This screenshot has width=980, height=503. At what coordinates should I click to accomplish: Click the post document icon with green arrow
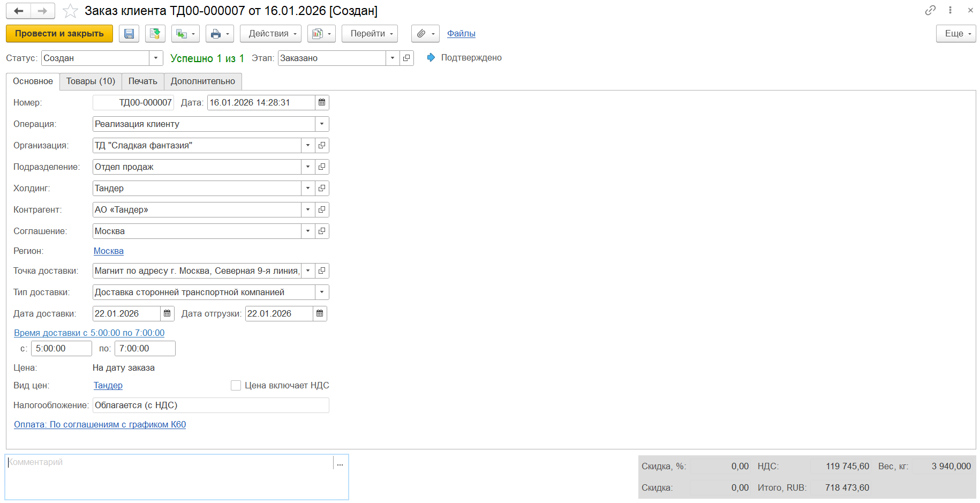(155, 34)
